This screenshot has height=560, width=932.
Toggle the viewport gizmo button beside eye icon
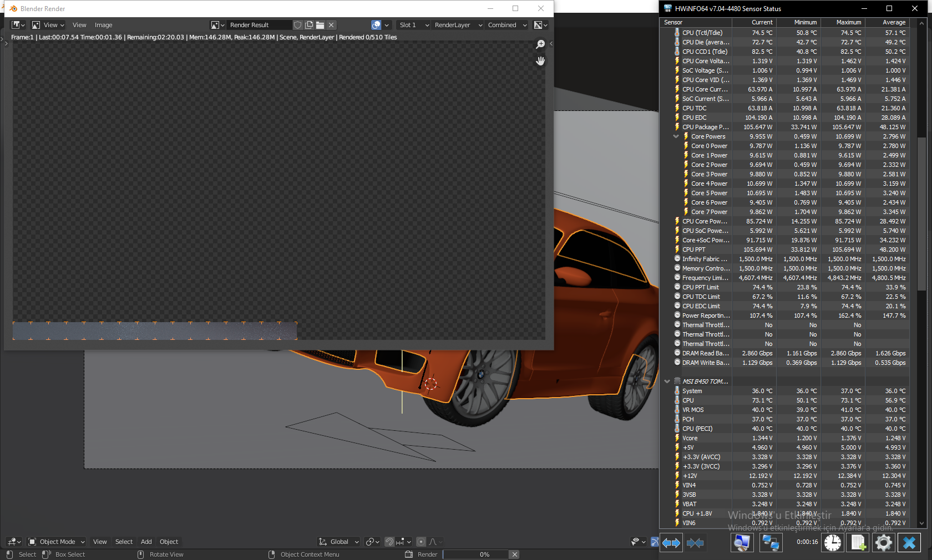click(654, 542)
